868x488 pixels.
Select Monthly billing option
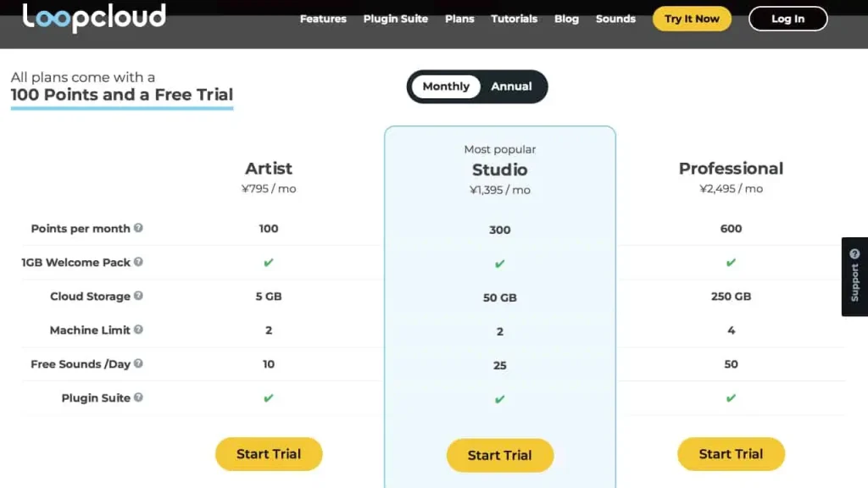[446, 86]
